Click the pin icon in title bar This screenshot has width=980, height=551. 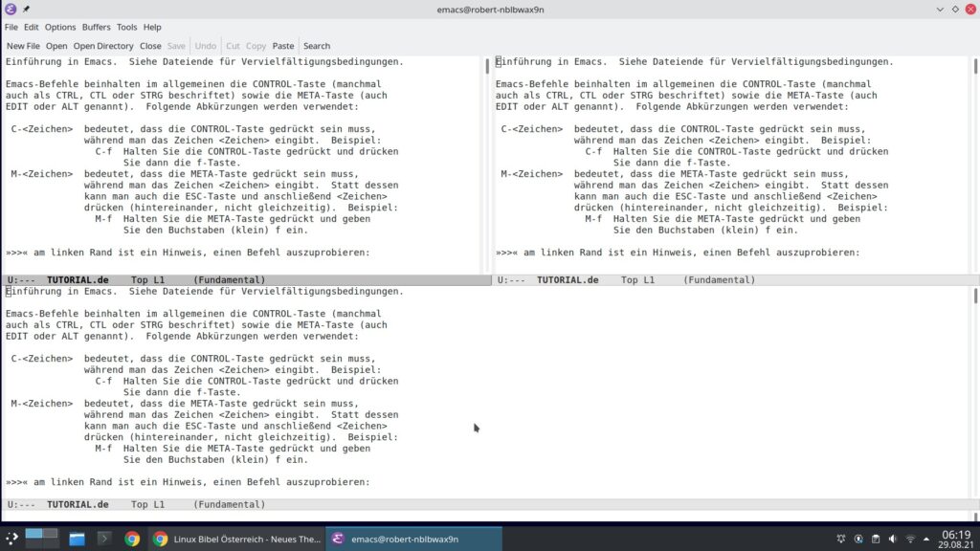click(26, 9)
